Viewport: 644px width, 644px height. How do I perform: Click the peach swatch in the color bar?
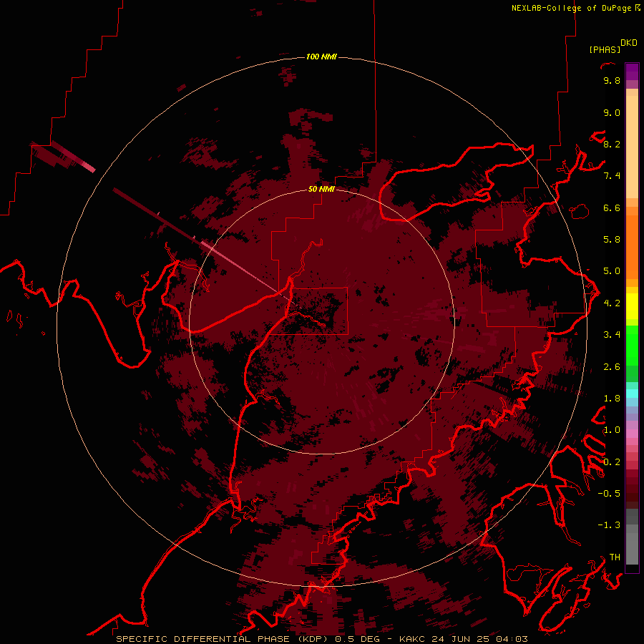pos(632,146)
